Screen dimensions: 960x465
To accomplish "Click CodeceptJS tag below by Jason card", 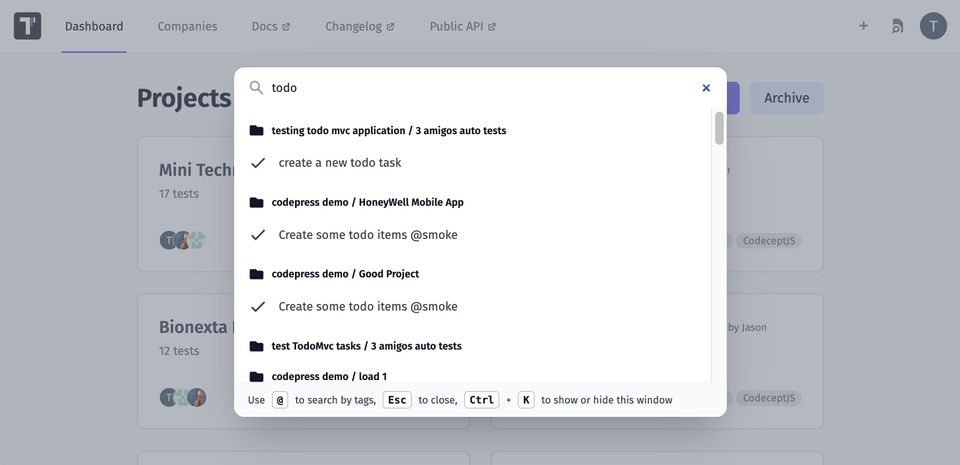I will click(768, 398).
